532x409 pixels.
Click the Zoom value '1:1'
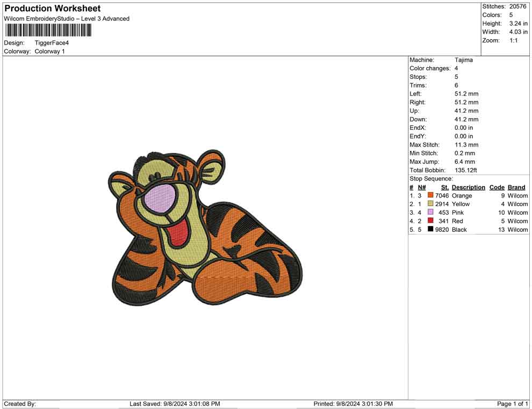514,40
